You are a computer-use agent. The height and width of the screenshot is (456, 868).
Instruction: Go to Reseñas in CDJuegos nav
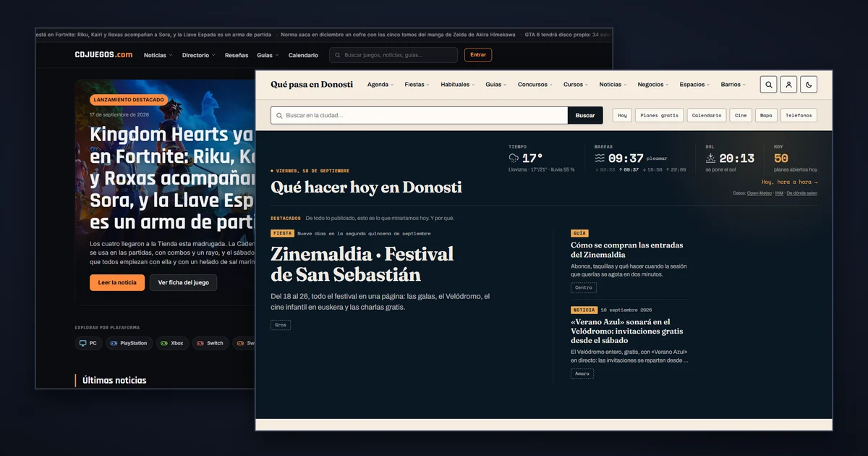tap(237, 55)
